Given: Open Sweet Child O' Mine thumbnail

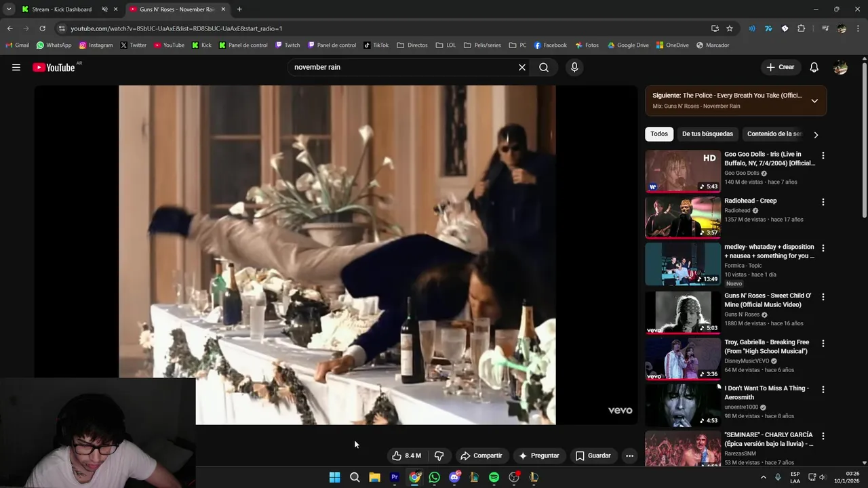Looking at the screenshot, I should click(x=683, y=312).
